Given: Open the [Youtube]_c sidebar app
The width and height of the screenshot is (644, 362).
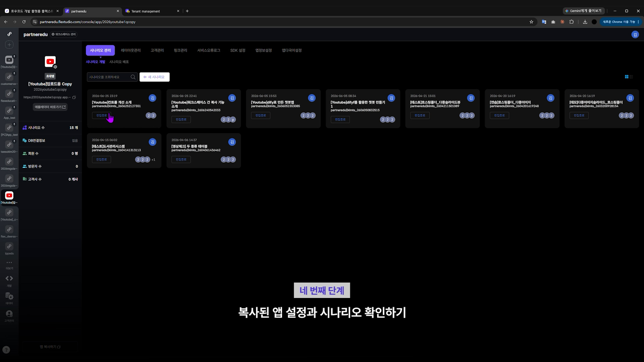Looking at the screenshot, I should point(9,213).
